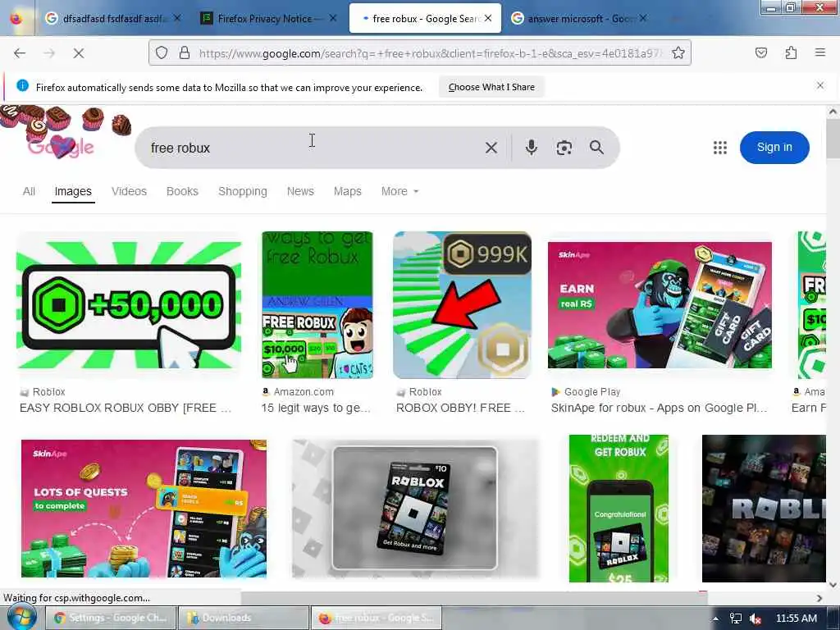Close the 'free robux' browser tab
This screenshot has width=840, height=630.
click(x=488, y=18)
